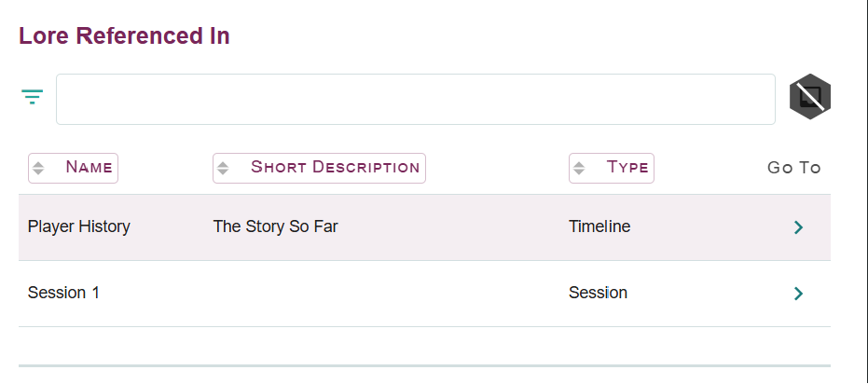This screenshot has width=868, height=384.
Task: Click the Session type cell
Action: point(598,293)
